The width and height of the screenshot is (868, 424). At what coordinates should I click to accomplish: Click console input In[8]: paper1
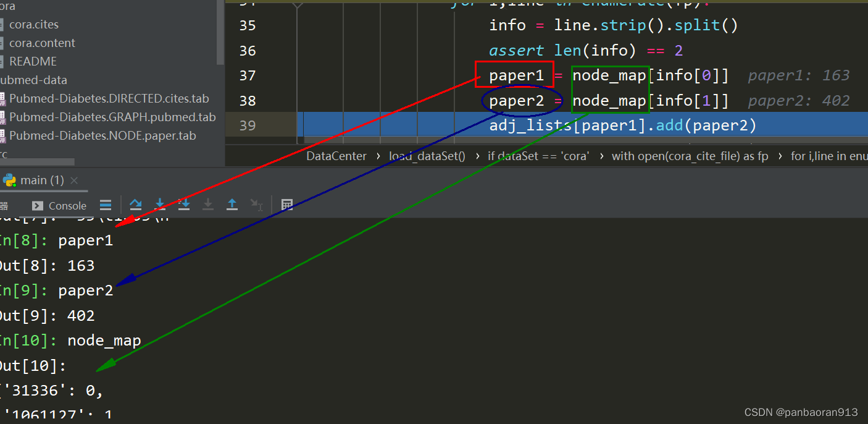click(x=56, y=241)
